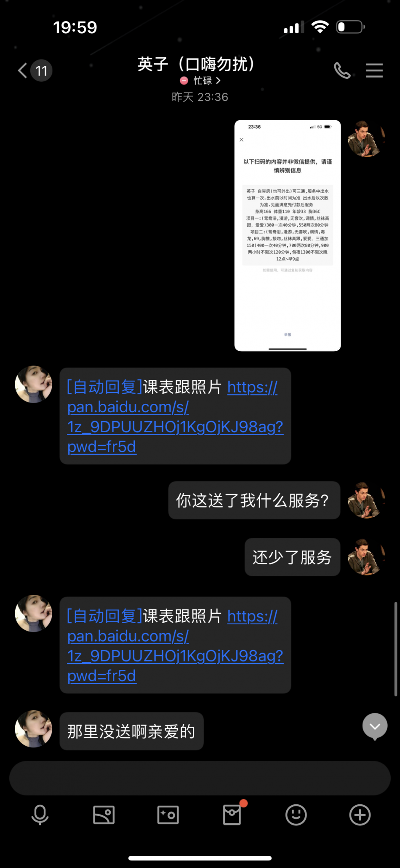Expand the 忙碌 status chevron

click(x=218, y=80)
